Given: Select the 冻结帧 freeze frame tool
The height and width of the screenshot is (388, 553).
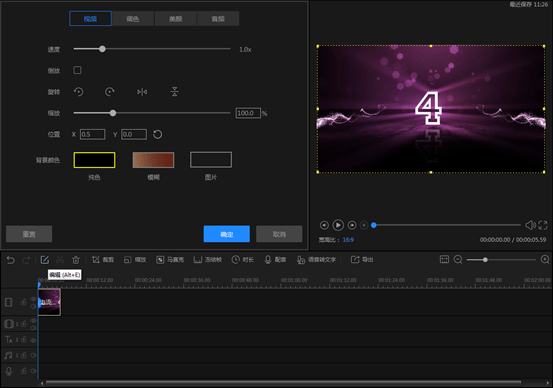Looking at the screenshot, I should point(208,260).
